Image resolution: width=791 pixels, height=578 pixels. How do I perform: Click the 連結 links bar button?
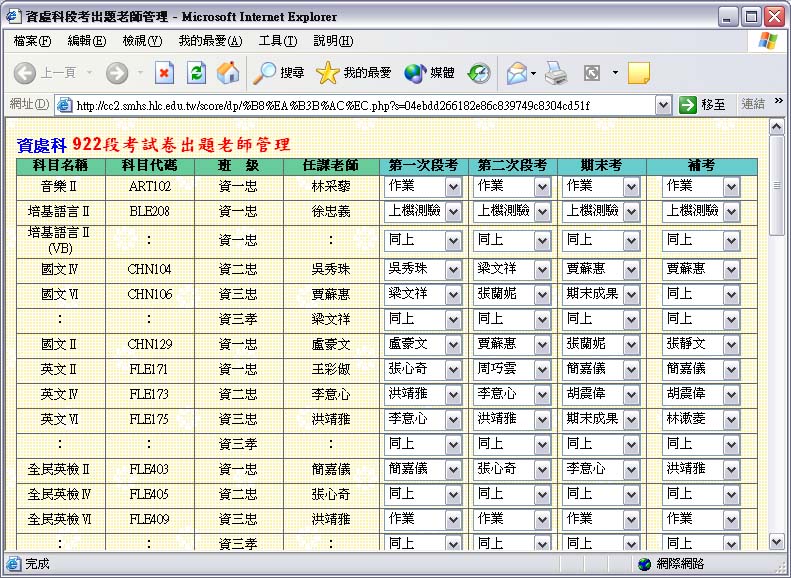click(x=753, y=105)
